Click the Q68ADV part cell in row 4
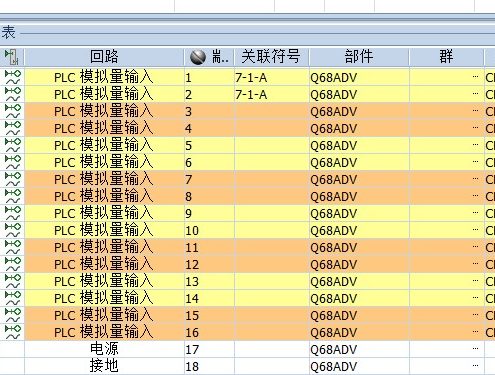 (x=359, y=128)
